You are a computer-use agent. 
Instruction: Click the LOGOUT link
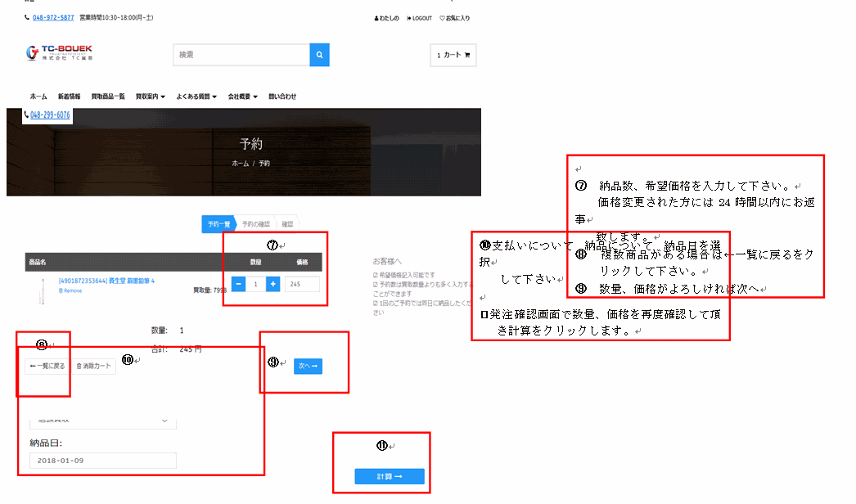(419, 18)
